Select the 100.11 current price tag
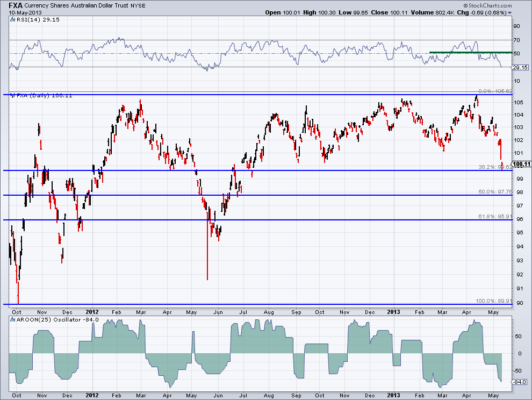This screenshot has width=532, height=400. pyautogui.click(x=520, y=164)
